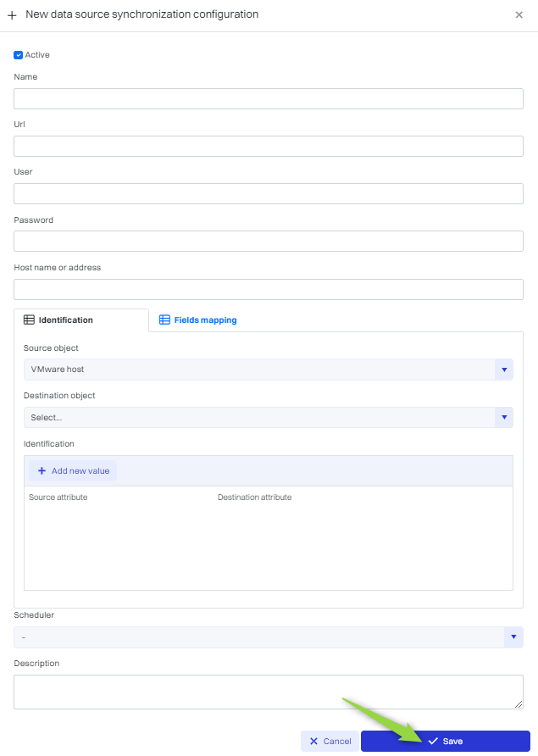538x756 pixels.
Task: Uncheck the Active checkbox
Action: [x=19, y=55]
